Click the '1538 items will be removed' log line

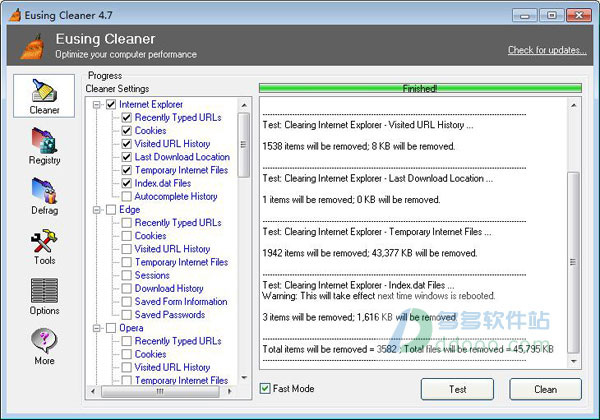pyautogui.click(x=359, y=146)
